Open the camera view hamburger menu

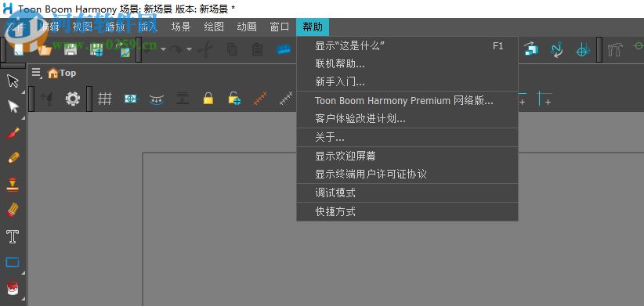tap(37, 73)
